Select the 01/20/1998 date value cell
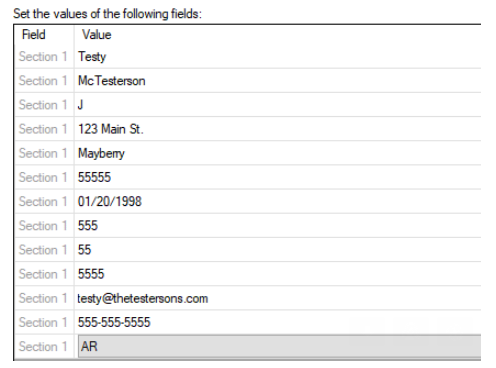The height and width of the screenshot is (368, 496). [278, 201]
